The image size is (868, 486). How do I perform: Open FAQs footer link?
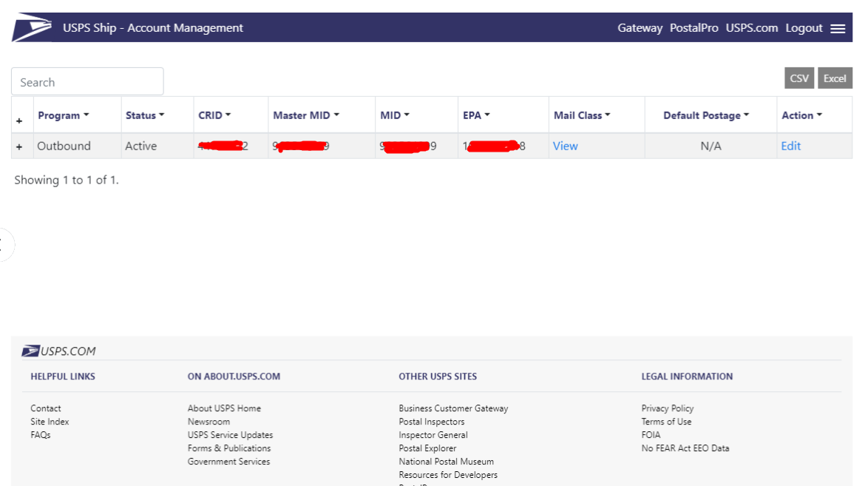pyautogui.click(x=41, y=435)
